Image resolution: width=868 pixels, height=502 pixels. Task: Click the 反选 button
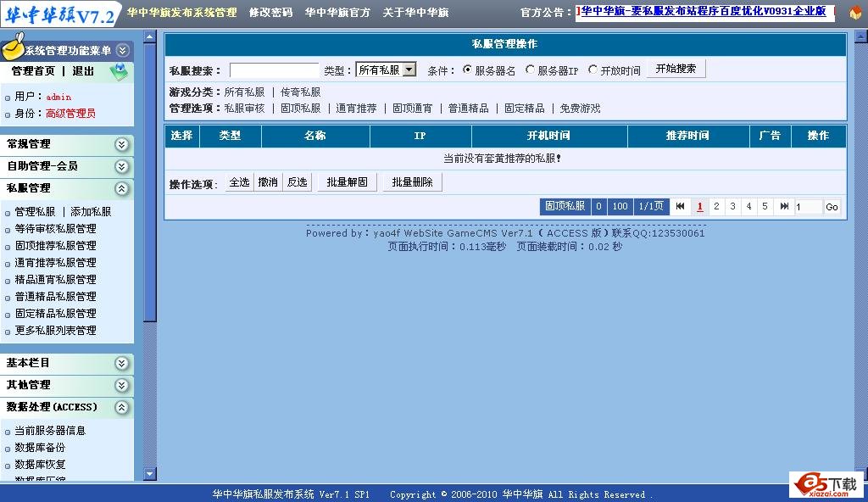[x=298, y=182]
